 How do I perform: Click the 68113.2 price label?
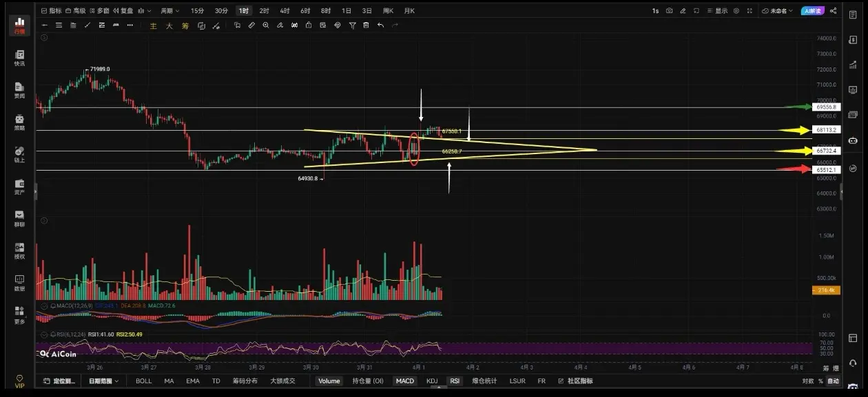826,130
